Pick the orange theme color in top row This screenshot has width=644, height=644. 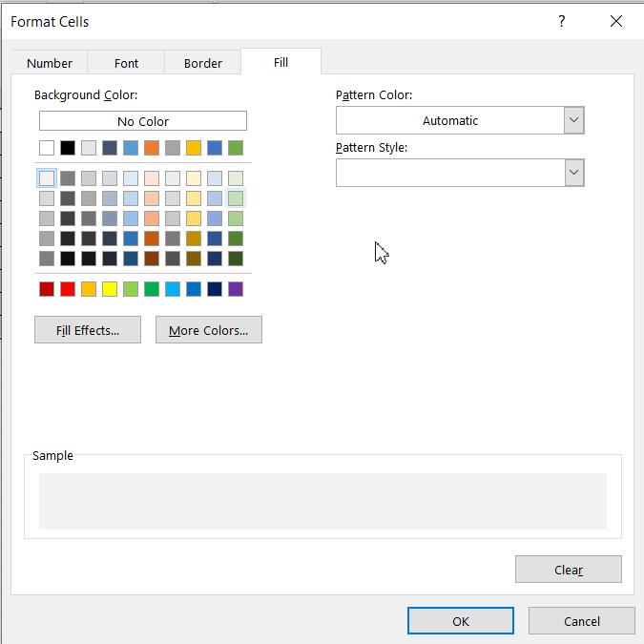click(152, 148)
